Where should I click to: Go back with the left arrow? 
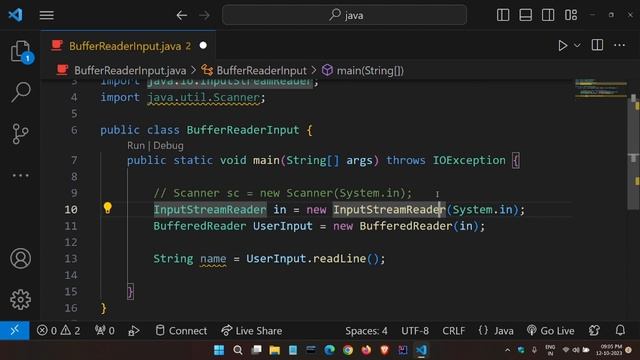point(182,16)
